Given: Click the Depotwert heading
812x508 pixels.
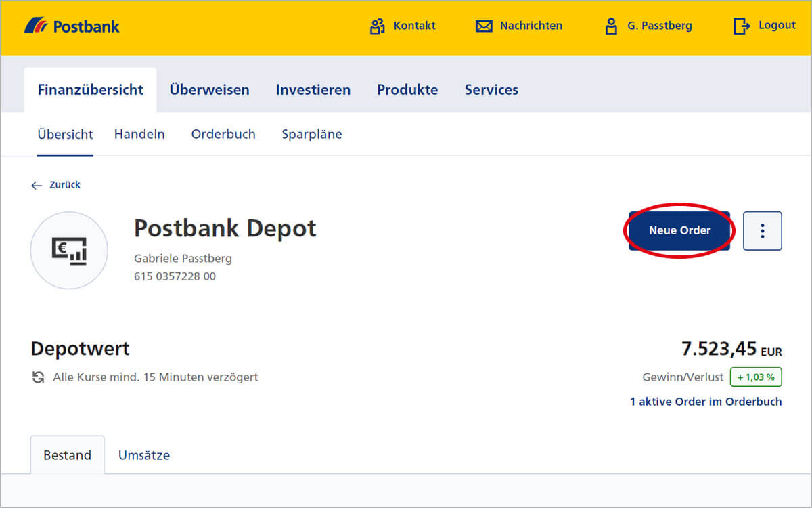Looking at the screenshot, I should click(x=80, y=349).
